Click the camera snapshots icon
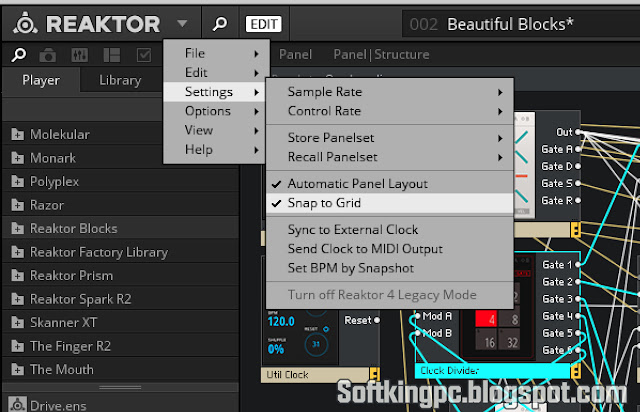Image resolution: width=640 pixels, height=412 pixels. (48, 55)
